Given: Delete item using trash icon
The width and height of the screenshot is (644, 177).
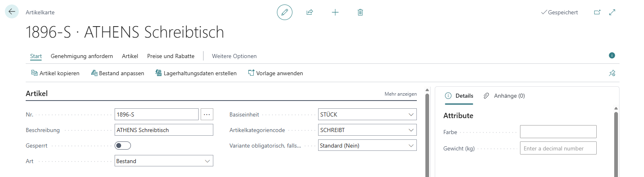Looking at the screenshot, I should click(x=360, y=12).
